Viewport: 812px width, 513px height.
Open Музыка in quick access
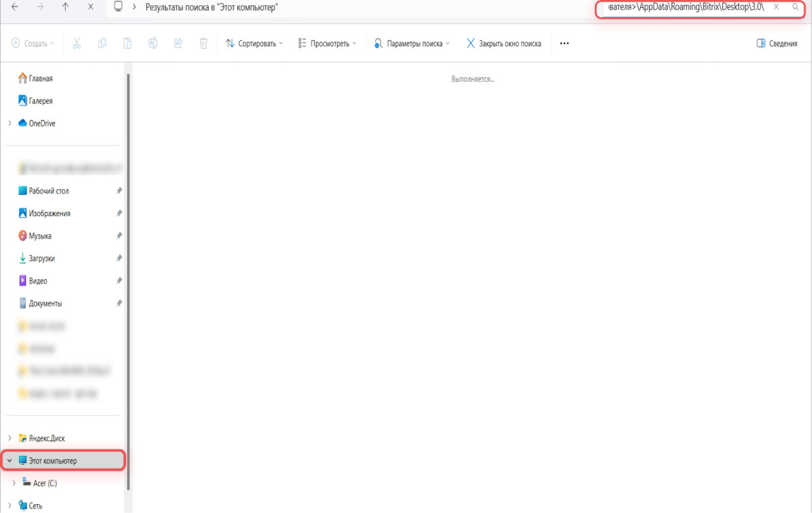[x=40, y=236]
